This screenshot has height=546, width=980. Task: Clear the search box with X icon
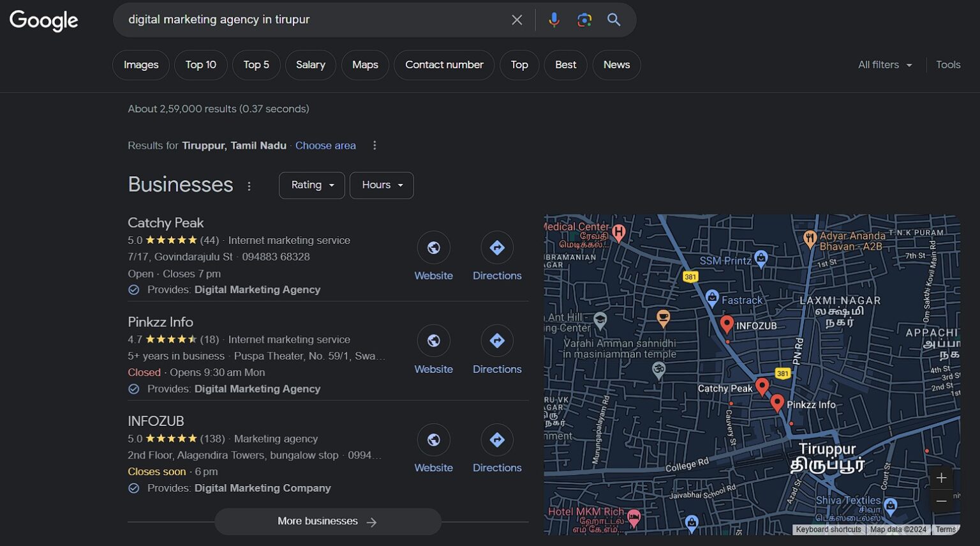(x=517, y=20)
